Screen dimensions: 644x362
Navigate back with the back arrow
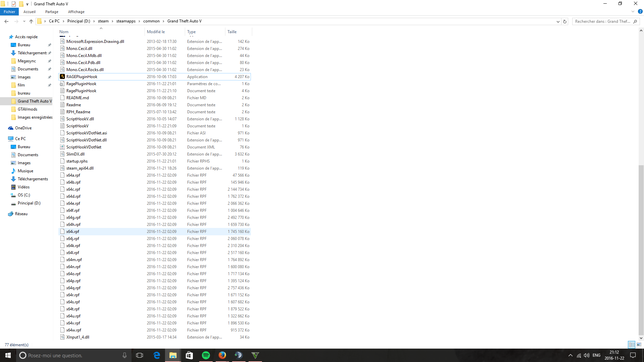(6, 21)
